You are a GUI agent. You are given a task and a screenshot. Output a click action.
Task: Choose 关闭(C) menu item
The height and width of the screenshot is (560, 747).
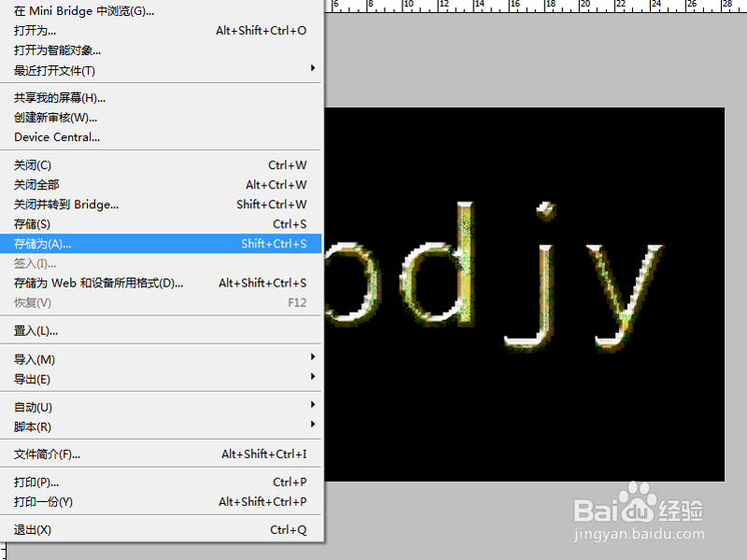(x=161, y=165)
